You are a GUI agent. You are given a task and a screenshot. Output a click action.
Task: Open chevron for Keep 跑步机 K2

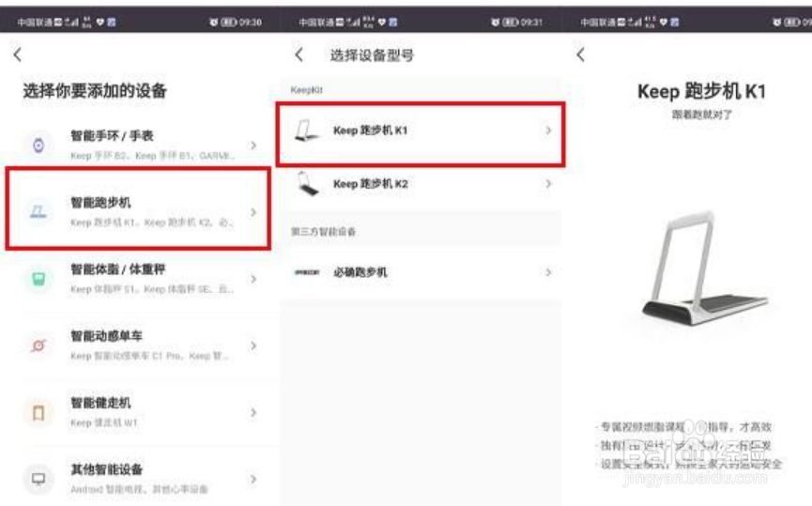[x=548, y=183]
